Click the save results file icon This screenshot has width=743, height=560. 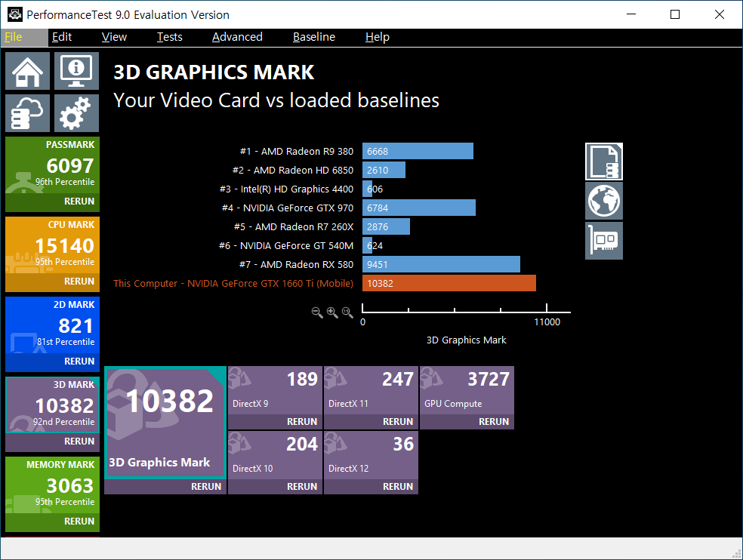[x=604, y=162]
